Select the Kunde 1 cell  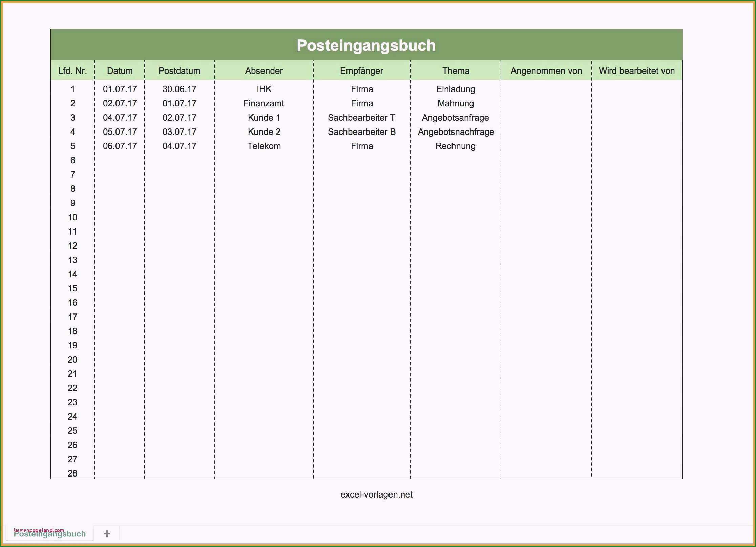point(264,118)
